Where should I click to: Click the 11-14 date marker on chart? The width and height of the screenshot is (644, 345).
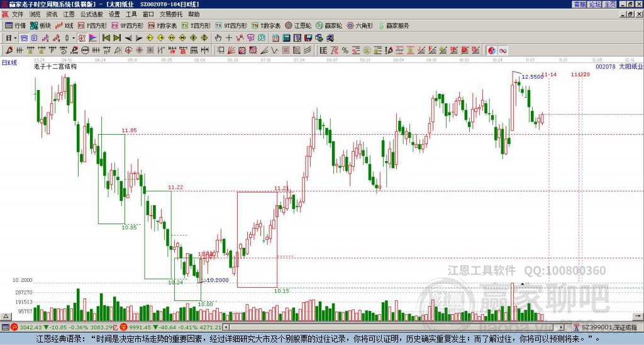[x=550, y=74]
